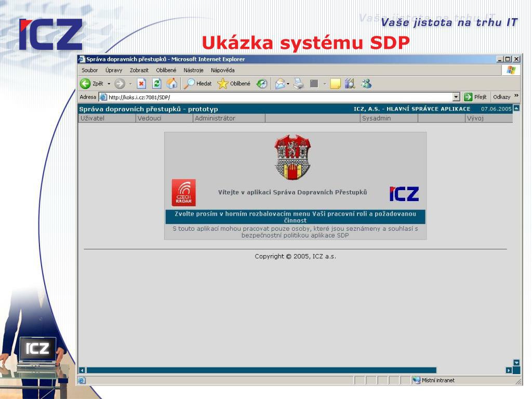Click the Czech Radar logo

[x=183, y=192]
